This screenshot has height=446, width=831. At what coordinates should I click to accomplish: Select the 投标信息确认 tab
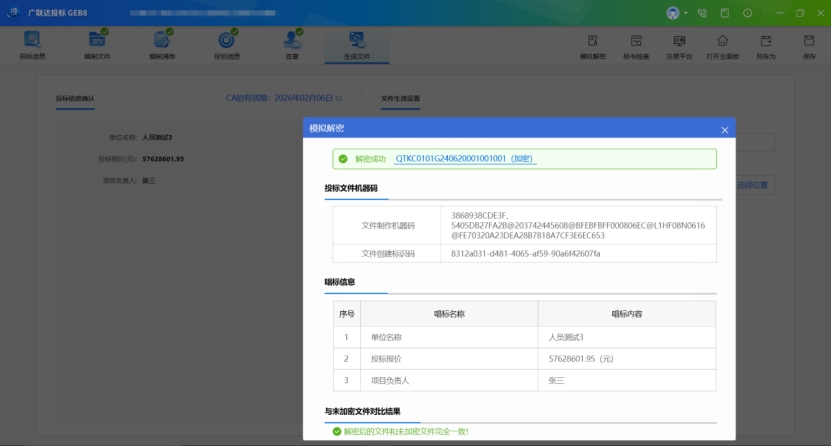point(75,99)
